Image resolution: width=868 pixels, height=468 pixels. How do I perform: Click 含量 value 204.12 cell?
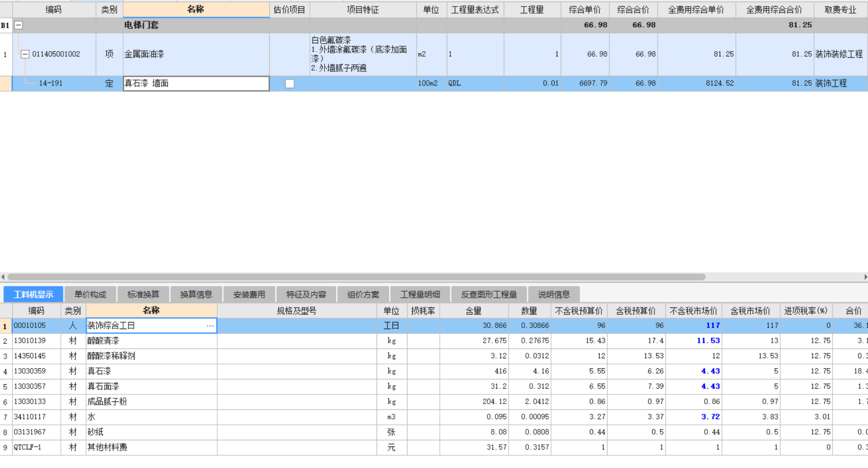pyautogui.click(x=474, y=402)
